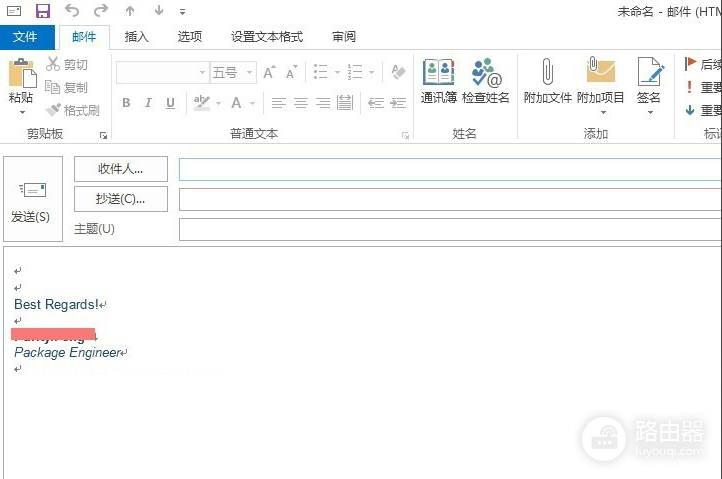Click 附加文件 attach file icon
Image resolution: width=722 pixels, height=479 pixels.
click(x=547, y=81)
